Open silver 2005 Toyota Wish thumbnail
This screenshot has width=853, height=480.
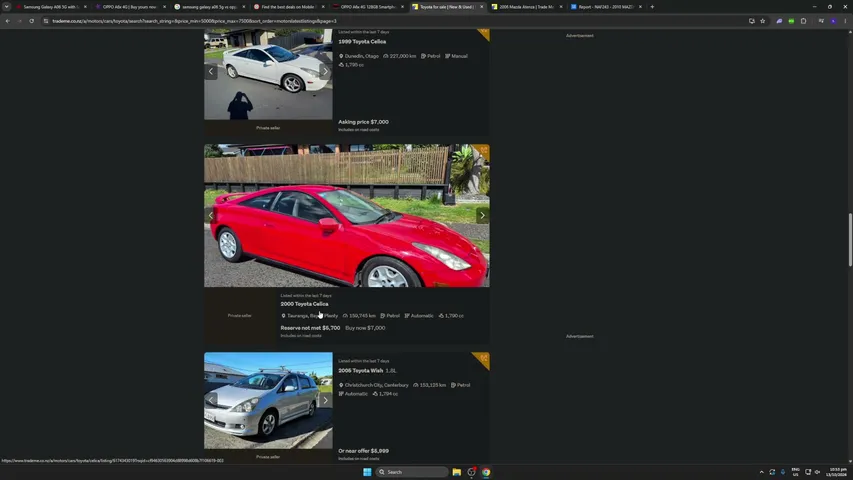point(268,401)
